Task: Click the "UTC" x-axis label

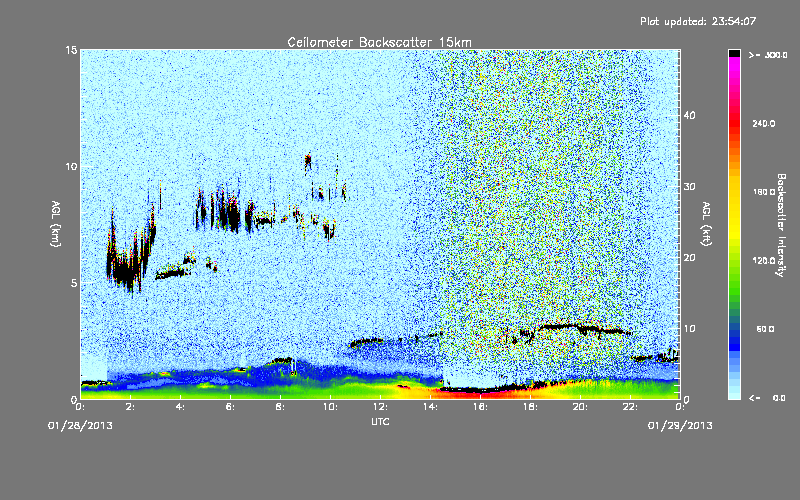Action: [380, 421]
